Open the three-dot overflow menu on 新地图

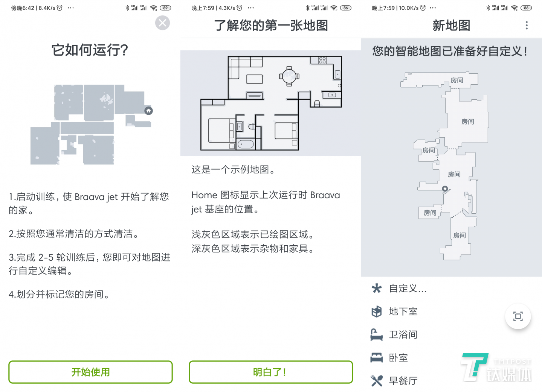pos(527,25)
